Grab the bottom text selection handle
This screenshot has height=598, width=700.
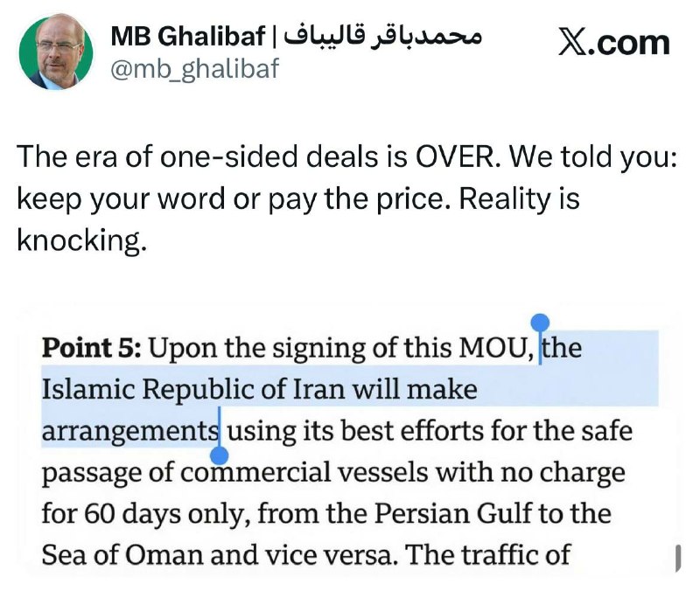point(219,455)
